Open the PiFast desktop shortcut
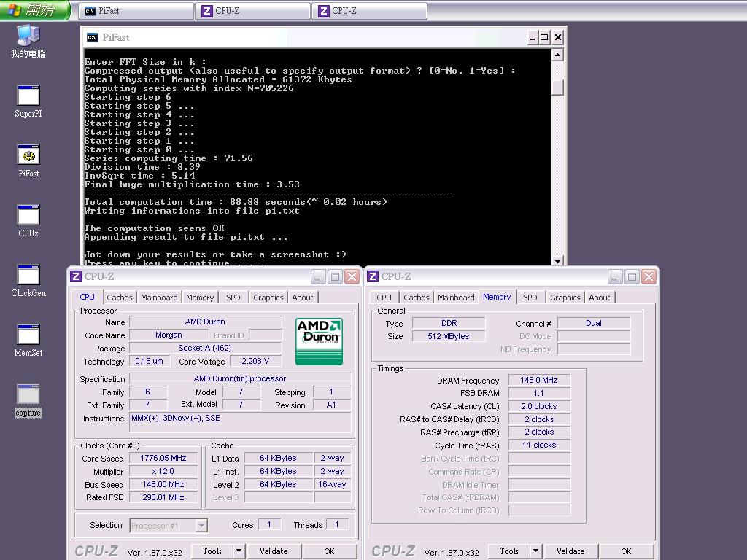The height and width of the screenshot is (560, 747). (x=28, y=161)
